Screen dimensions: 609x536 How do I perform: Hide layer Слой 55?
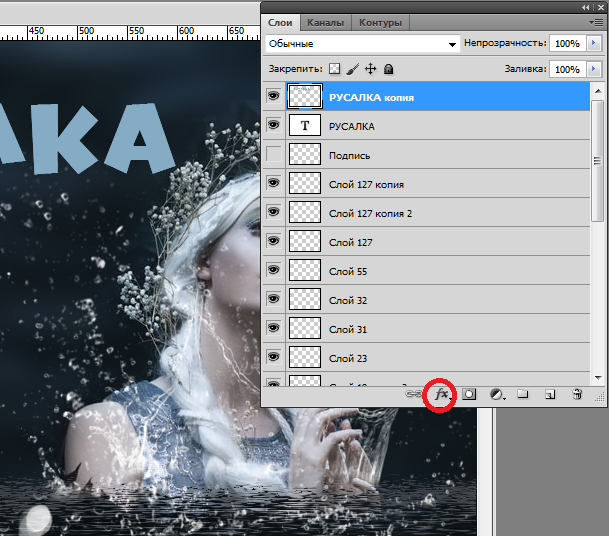(273, 271)
